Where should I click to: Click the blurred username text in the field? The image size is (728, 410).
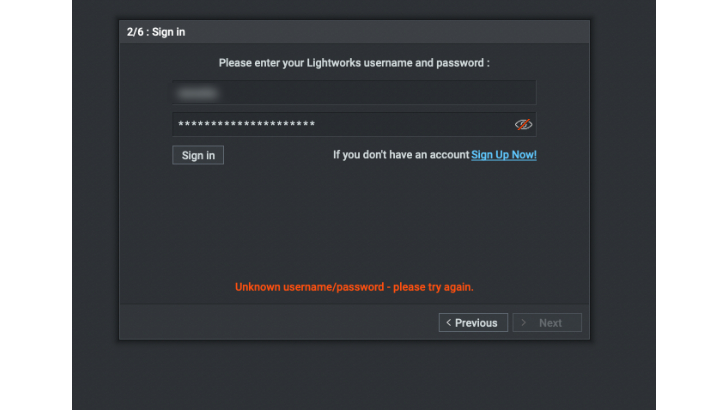click(198, 93)
